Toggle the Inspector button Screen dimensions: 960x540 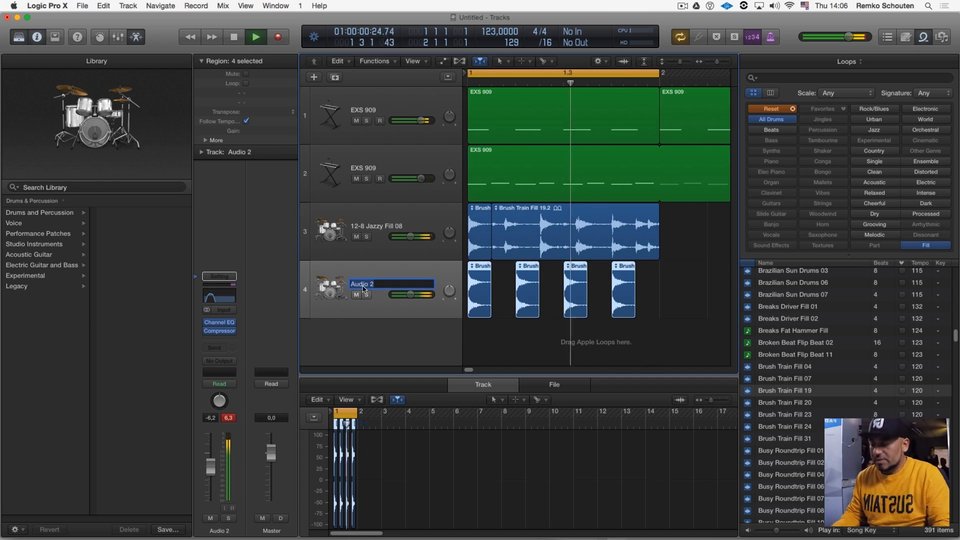(37, 37)
